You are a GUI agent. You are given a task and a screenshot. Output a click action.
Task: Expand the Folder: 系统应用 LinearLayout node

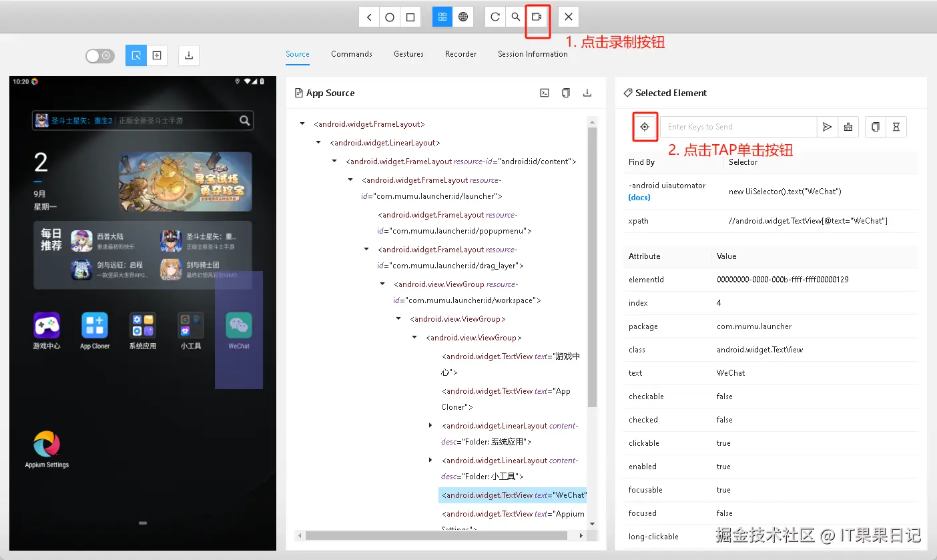click(430, 425)
